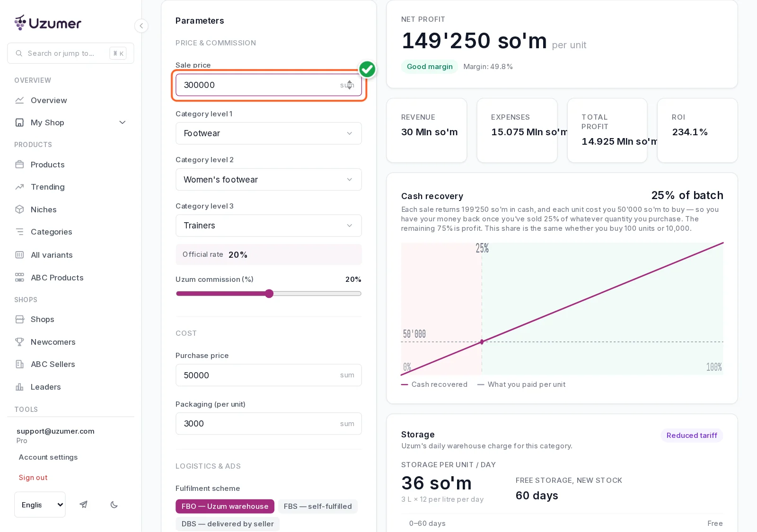Open Account settings
This screenshot has height=532, width=757.
tap(48, 457)
